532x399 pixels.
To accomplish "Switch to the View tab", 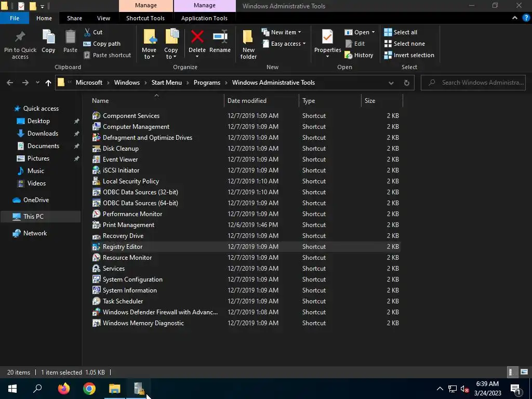I will tap(103, 18).
